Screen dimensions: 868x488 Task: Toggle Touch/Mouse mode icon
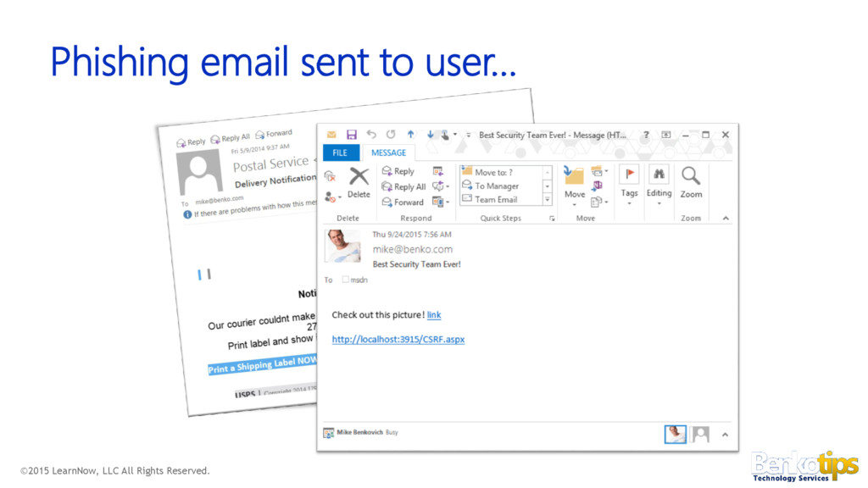pyautogui.click(x=445, y=135)
